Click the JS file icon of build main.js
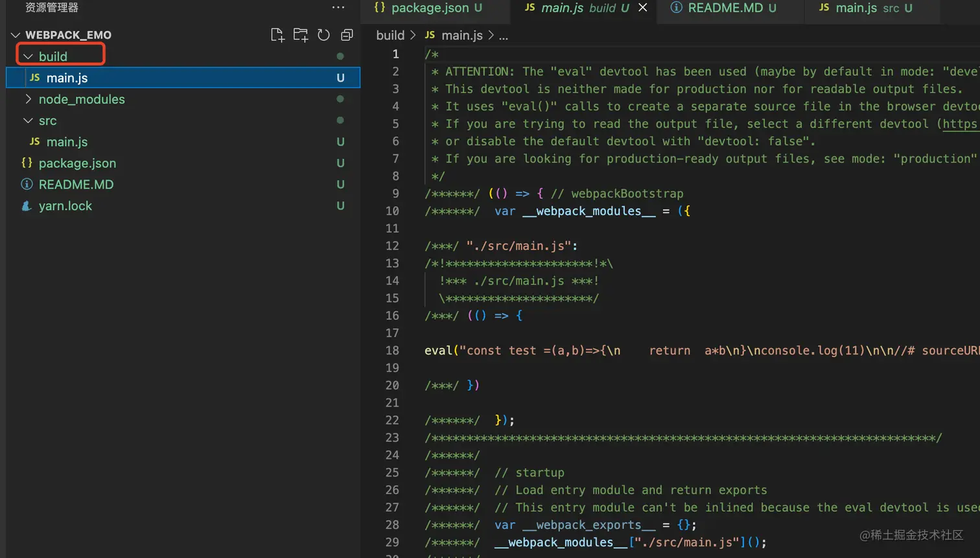This screenshot has height=558, width=980. pos(35,77)
